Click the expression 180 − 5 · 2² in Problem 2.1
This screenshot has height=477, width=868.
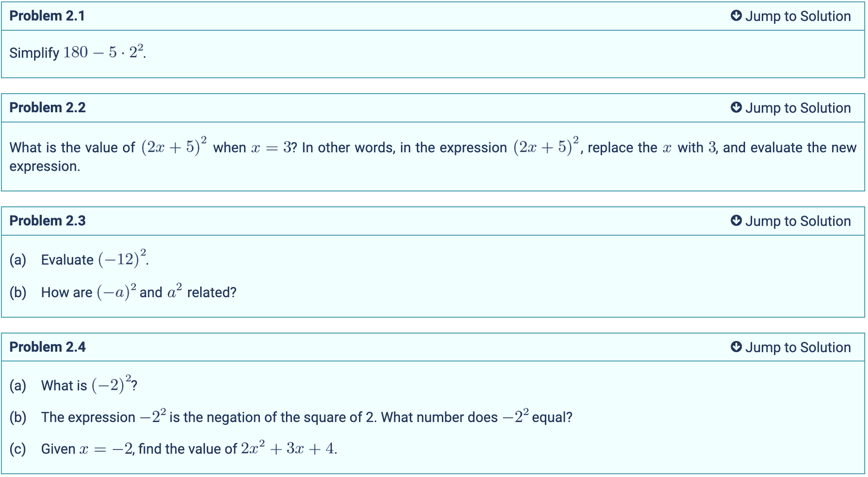(103, 52)
